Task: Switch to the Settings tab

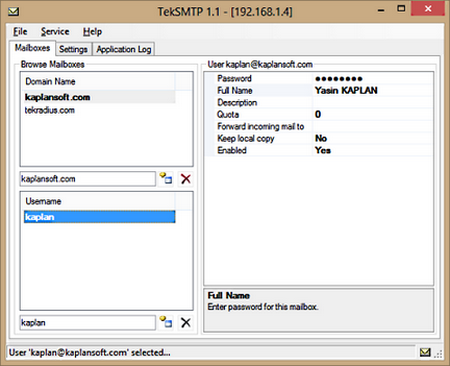Action: tap(73, 49)
